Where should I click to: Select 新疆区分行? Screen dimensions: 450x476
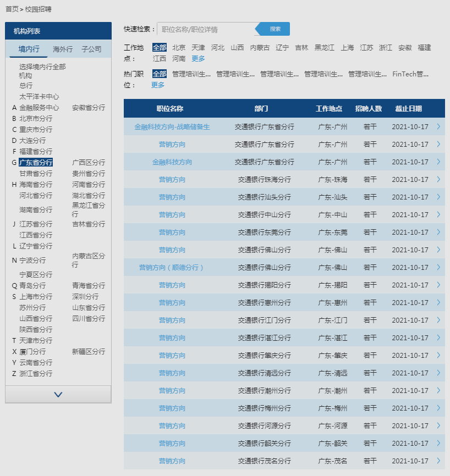click(89, 352)
